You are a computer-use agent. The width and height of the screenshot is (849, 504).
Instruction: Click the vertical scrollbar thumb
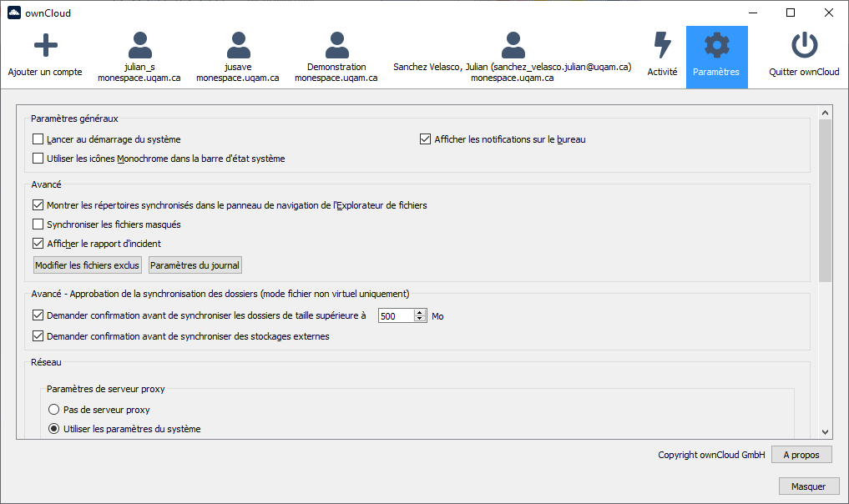click(x=825, y=200)
